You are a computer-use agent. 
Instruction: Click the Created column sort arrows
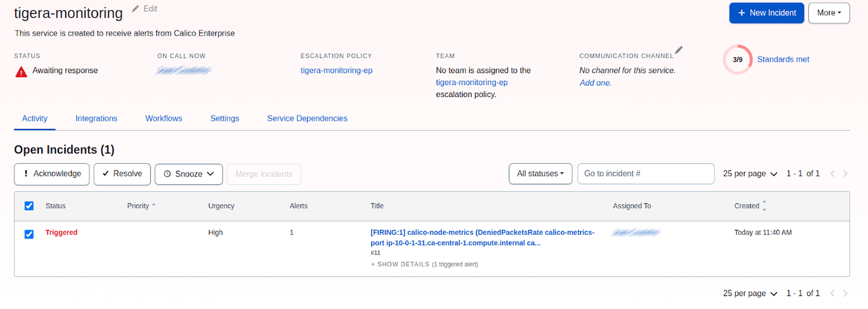pos(764,206)
